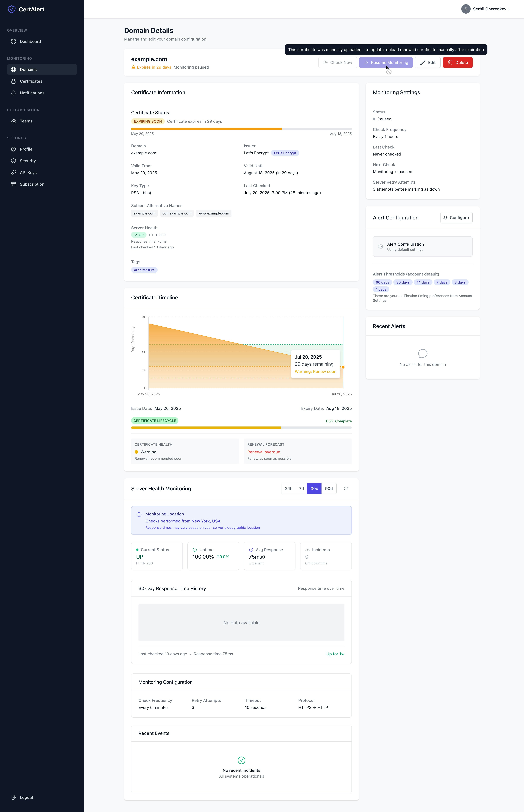The height and width of the screenshot is (812, 524).
Task: Click the architecture tag
Action: tap(144, 270)
